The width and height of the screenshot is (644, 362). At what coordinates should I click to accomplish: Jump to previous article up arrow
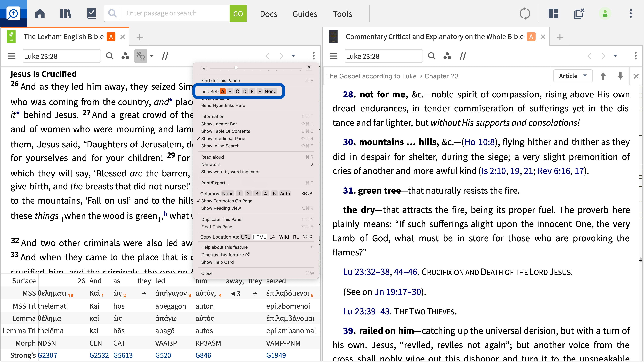click(603, 76)
